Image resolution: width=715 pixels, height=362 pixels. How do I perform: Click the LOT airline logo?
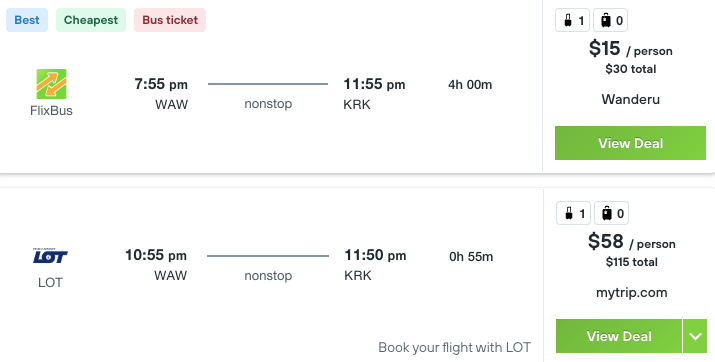pyautogui.click(x=50, y=256)
